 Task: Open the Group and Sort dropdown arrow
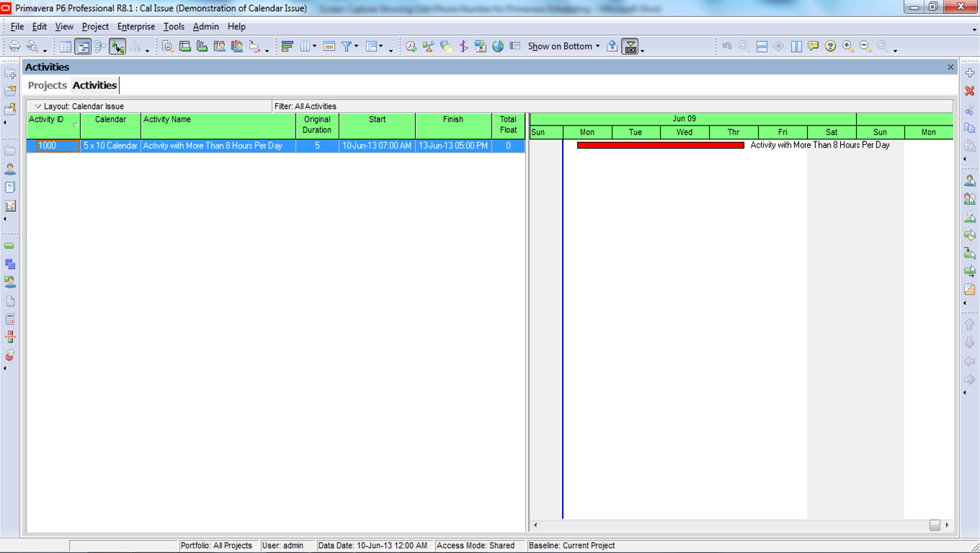click(x=381, y=46)
